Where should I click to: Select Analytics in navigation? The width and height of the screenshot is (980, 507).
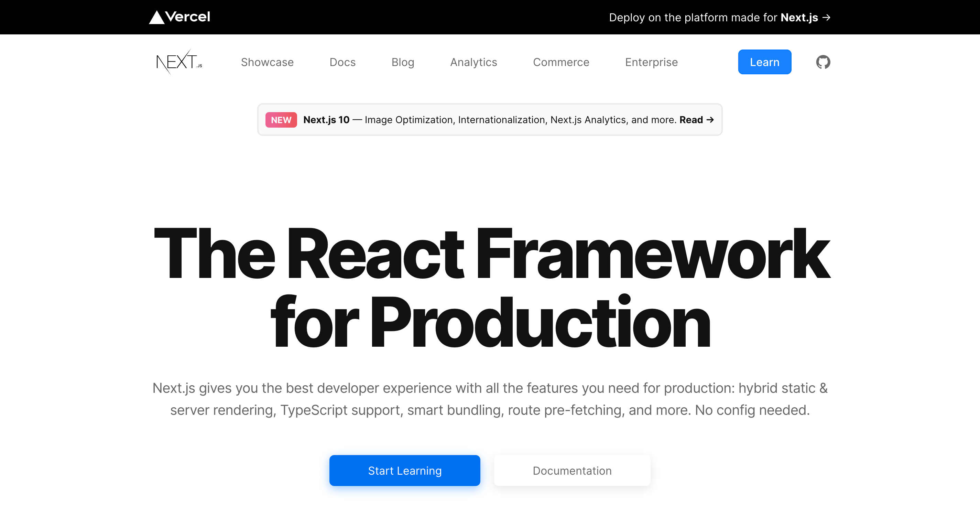click(473, 62)
